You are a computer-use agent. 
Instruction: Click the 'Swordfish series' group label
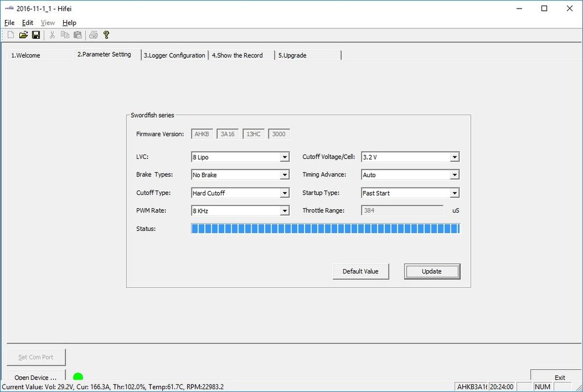pyautogui.click(x=153, y=115)
